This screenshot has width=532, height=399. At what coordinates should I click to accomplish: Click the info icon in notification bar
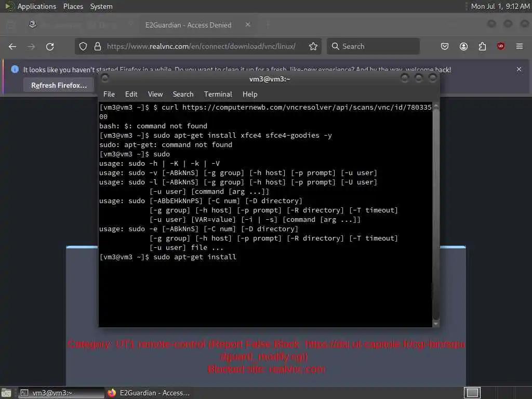[15, 69]
